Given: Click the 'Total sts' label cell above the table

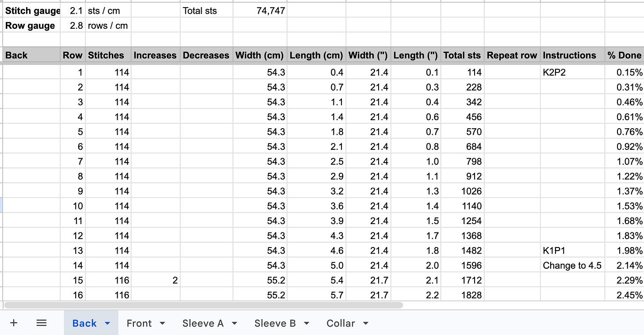Looking at the screenshot, I should [207, 10].
